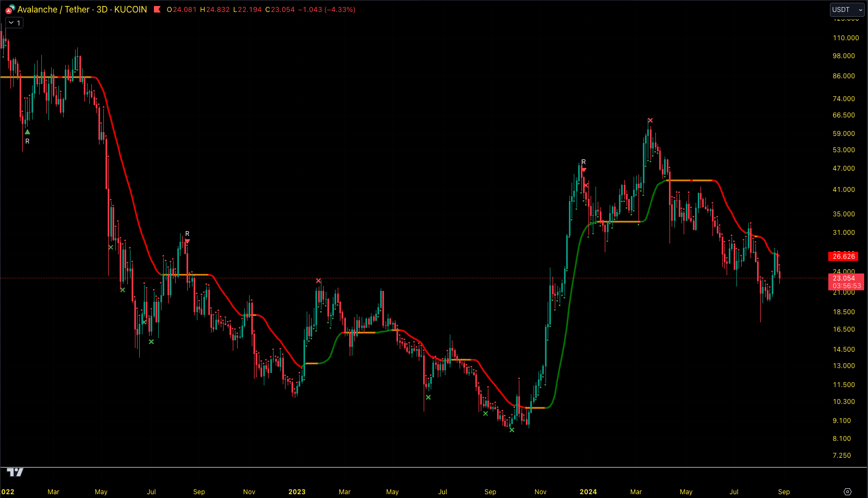Click the low price value L22.194

coord(247,9)
